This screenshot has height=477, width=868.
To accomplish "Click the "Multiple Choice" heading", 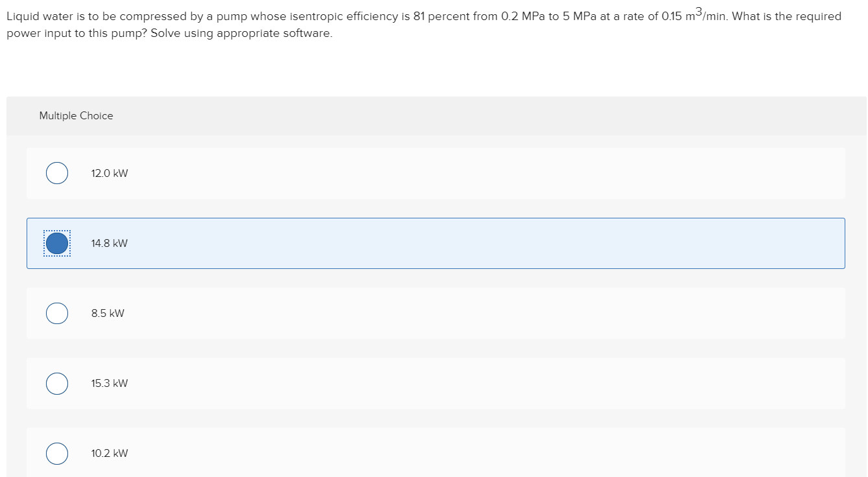I will 76,115.
